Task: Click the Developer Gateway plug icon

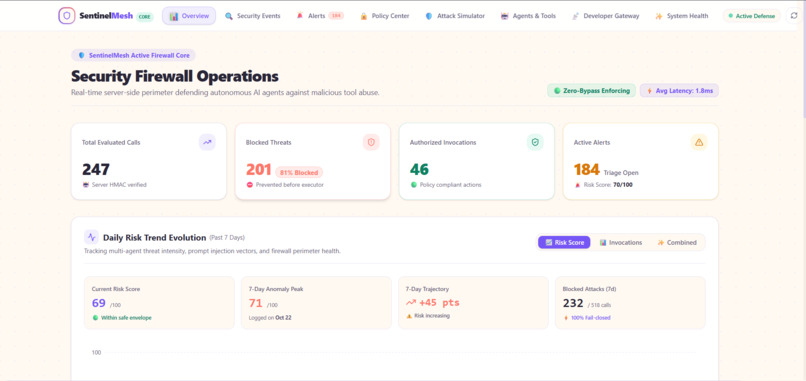Action: tap(575, 16)
